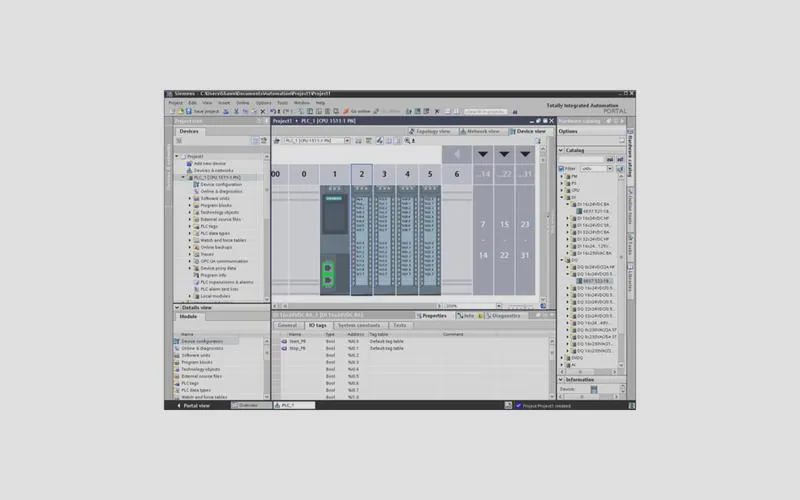This screenshot has width=800, height=500.
Task: Click the Online & diagnostics tree item
Action: (221, 191)
